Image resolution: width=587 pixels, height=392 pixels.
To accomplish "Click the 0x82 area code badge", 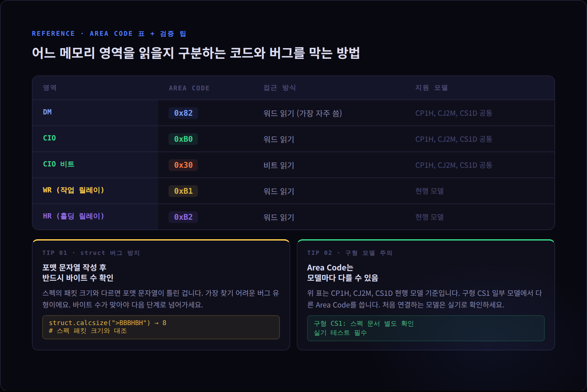I will pos(183,113).
